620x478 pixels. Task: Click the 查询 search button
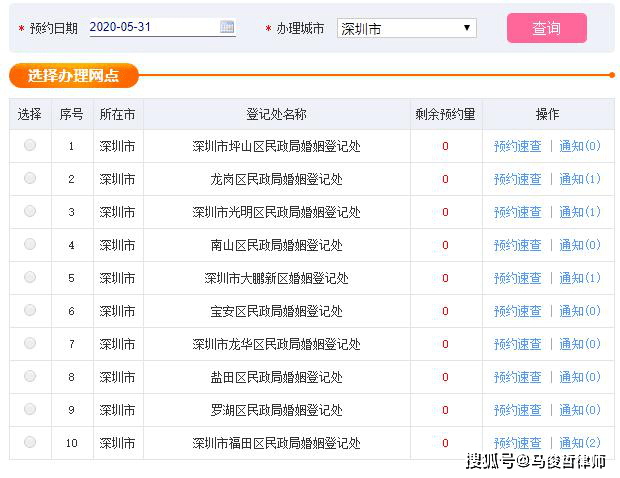click(x=547, y=28)
